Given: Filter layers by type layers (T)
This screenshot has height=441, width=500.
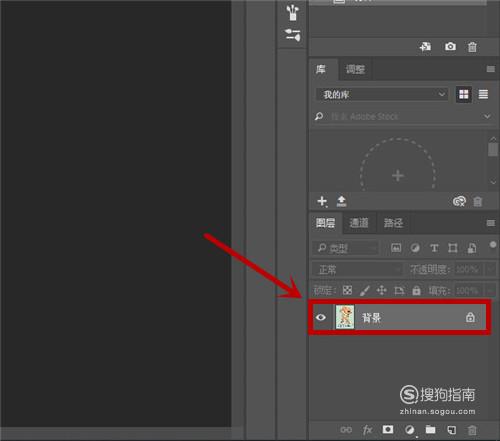Looking at the screenshot, I should pos(434,248).
